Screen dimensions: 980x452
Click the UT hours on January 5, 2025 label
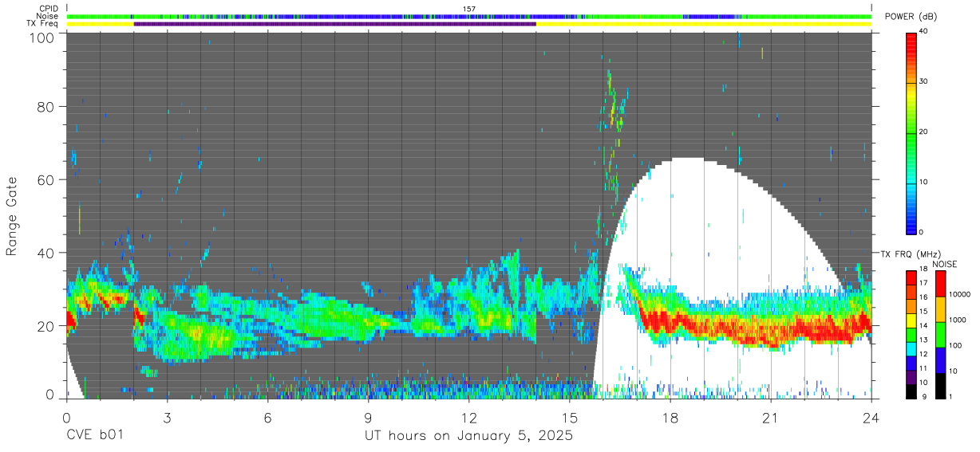click(x=468, y=436)
